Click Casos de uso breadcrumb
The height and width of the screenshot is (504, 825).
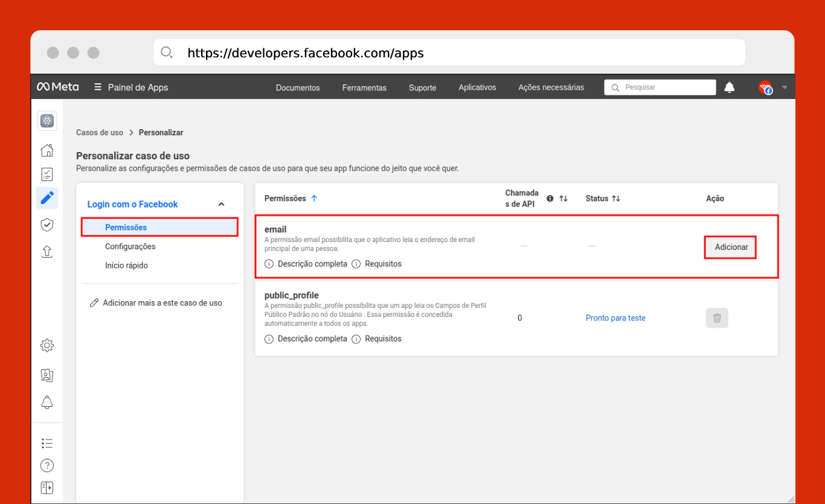100,133
